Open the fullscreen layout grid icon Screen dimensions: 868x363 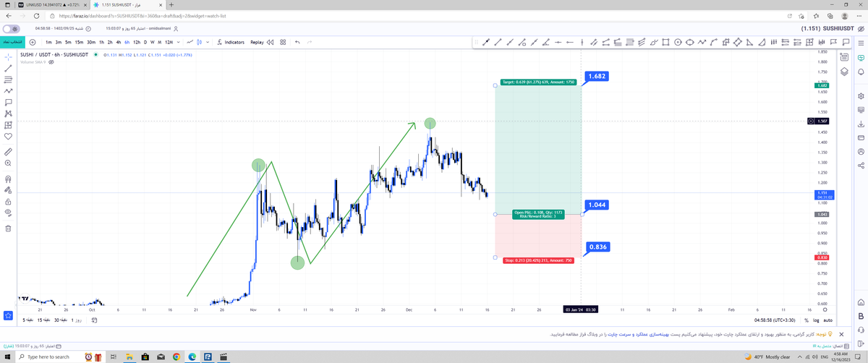point(283,42)
